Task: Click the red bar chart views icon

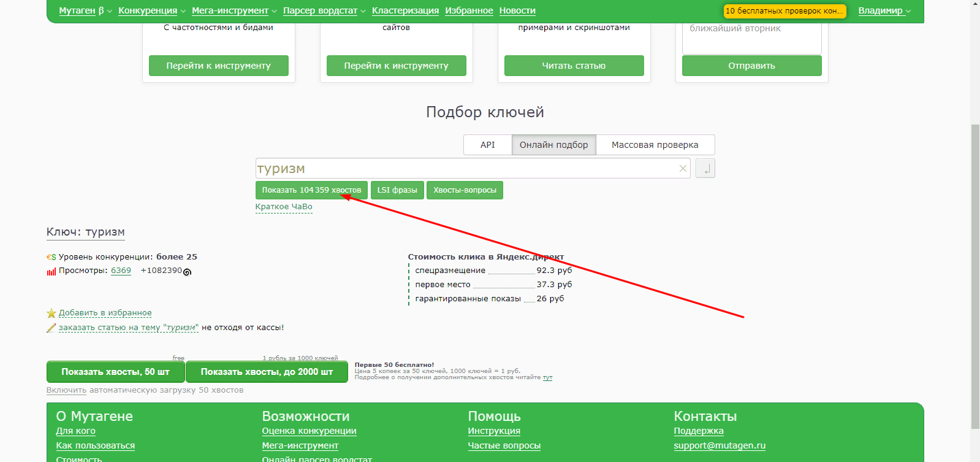Action: pos(51,271)
